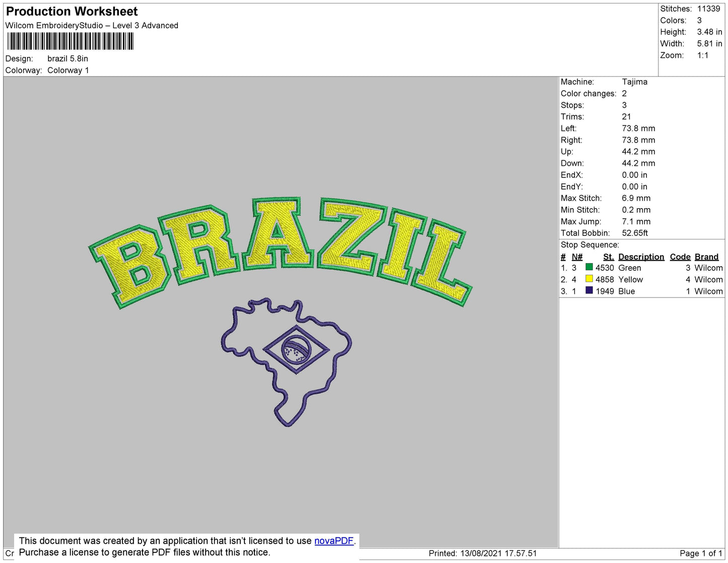Click the 'St.' column header
This screenshot has height=563, width=728.
[609, 257]
